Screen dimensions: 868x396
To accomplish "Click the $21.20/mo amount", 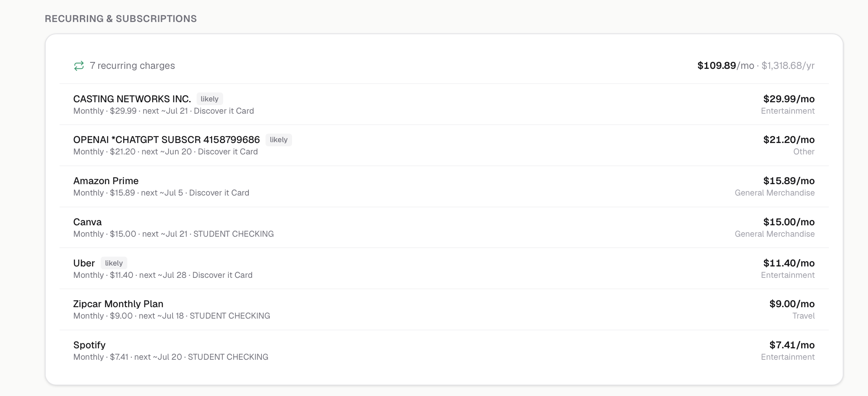I will (789, 140).
